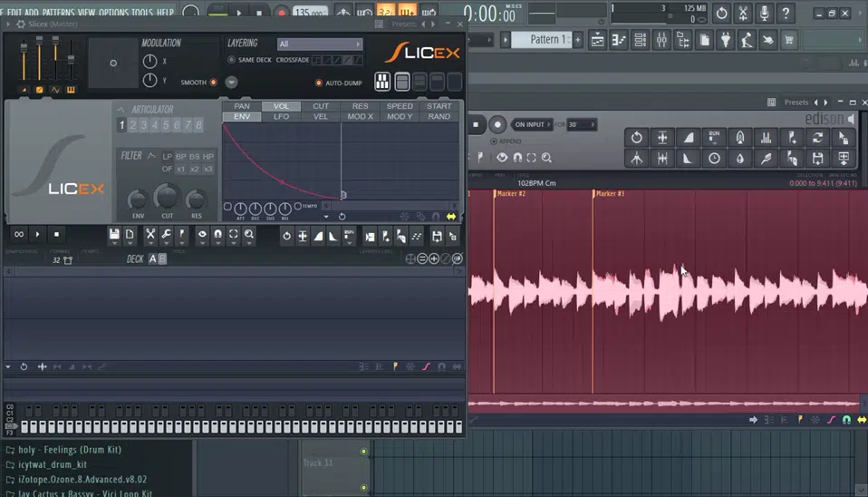
Task: Open the On Input recording mode dropdown
Action: click(532, 124)
